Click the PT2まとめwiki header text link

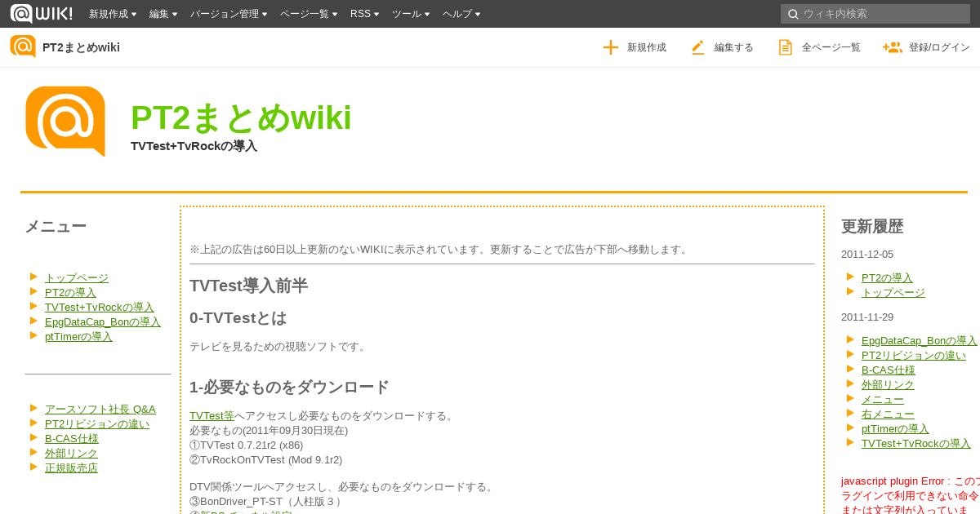pos(81,47)
